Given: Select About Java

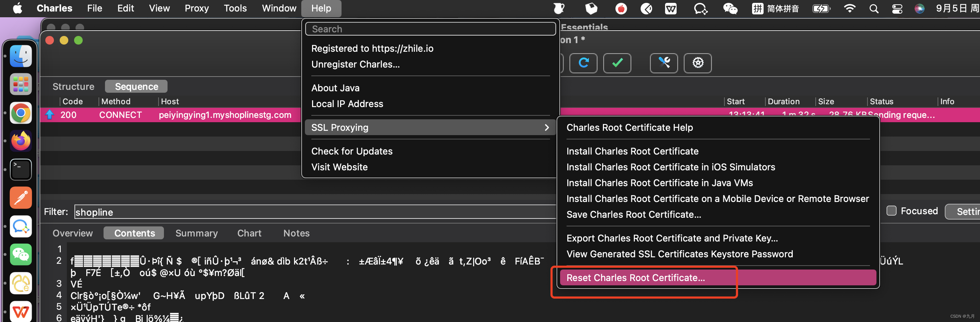Looking at the screenshot, I should [x=430, y=88].
